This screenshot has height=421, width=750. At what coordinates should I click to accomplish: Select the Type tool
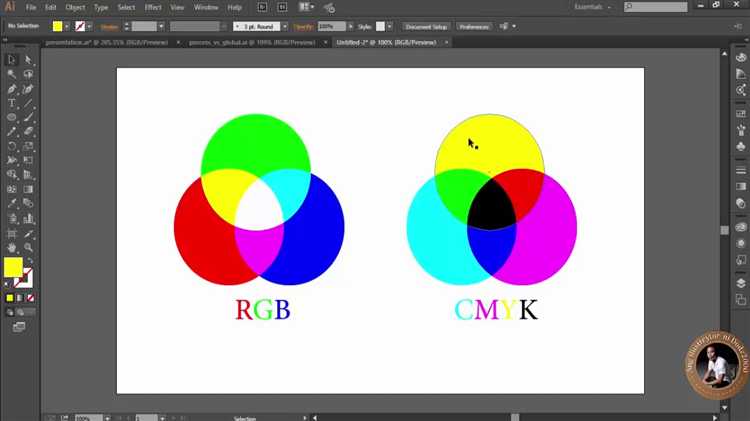(x=11, y=103)
